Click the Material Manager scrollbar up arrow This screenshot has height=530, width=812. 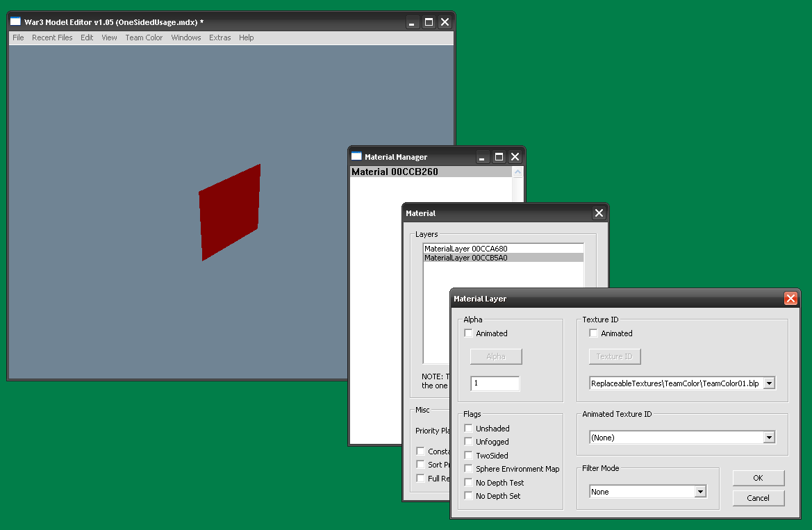pos(517,172)
